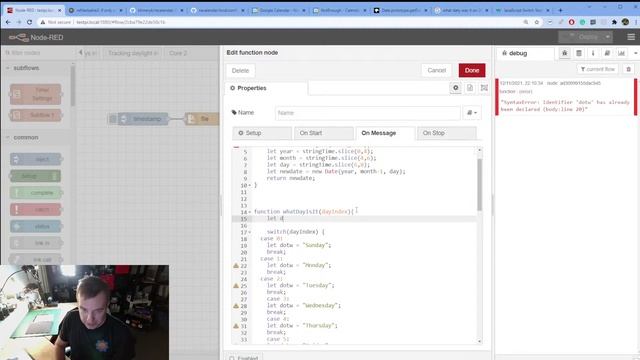Fold the switch block at line 17
This screenshot has width=640, height=360.
[x=250, y=232]
